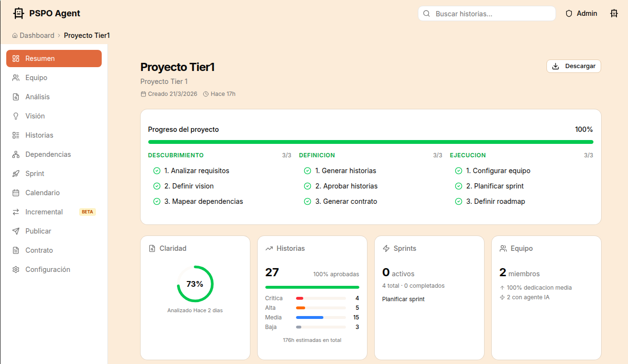628x364 pixels.
Task: Click the green project progress bar
Action: pyautogui.click(x=370, y=142)
